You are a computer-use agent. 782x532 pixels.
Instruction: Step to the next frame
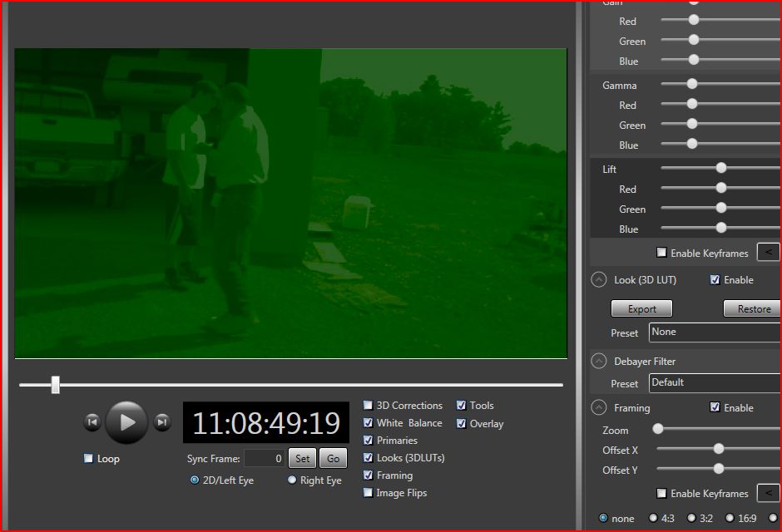(162, 422)
